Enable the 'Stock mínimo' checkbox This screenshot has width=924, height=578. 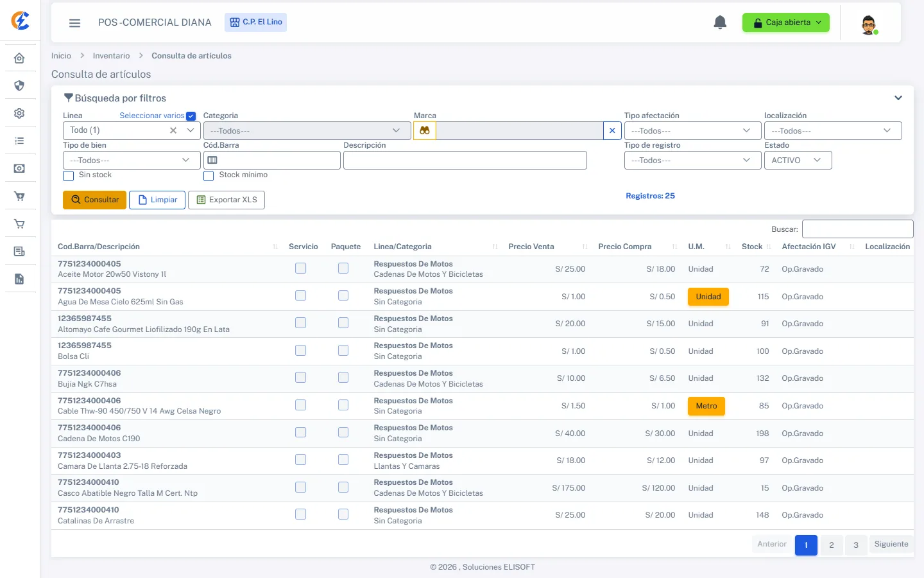[209, 176]
